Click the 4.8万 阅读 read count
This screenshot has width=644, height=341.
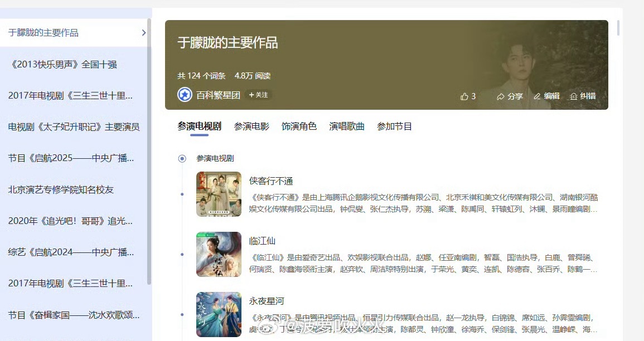(253, 76)
